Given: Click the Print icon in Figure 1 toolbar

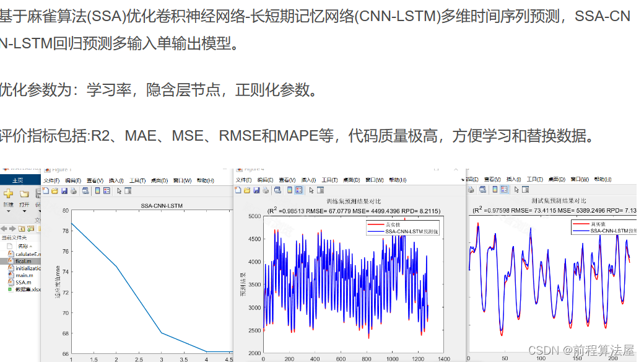Looking at the screenshot, I should [x=74, y=190].
